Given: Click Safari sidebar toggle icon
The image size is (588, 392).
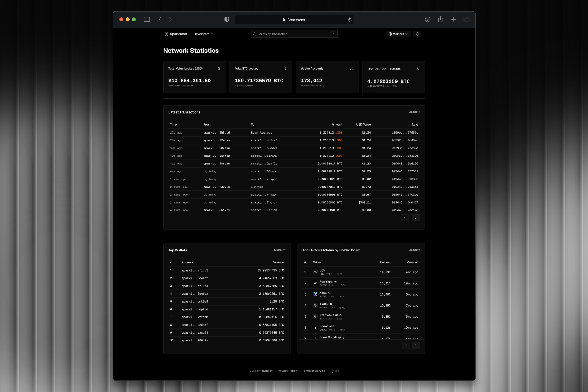Looking at the screenshot, I should [x=147, y=20].
